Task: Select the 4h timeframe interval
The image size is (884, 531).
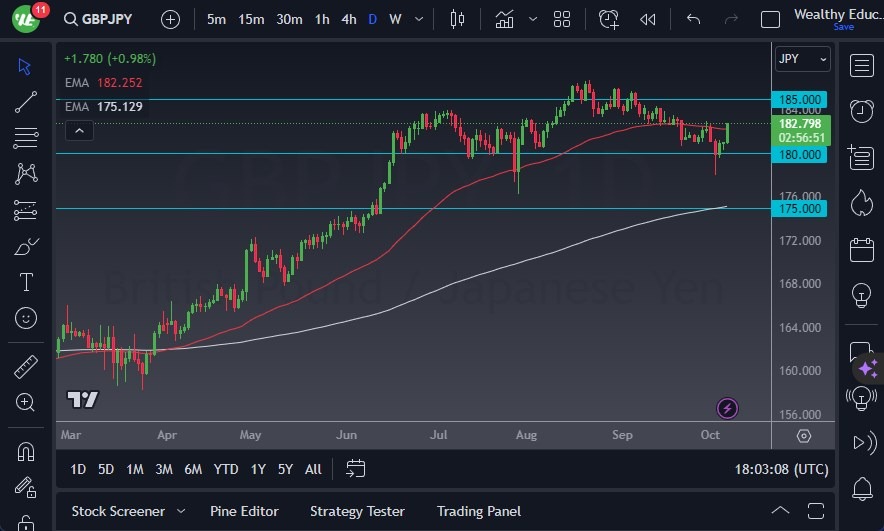Action: click(x=348, y=19)
